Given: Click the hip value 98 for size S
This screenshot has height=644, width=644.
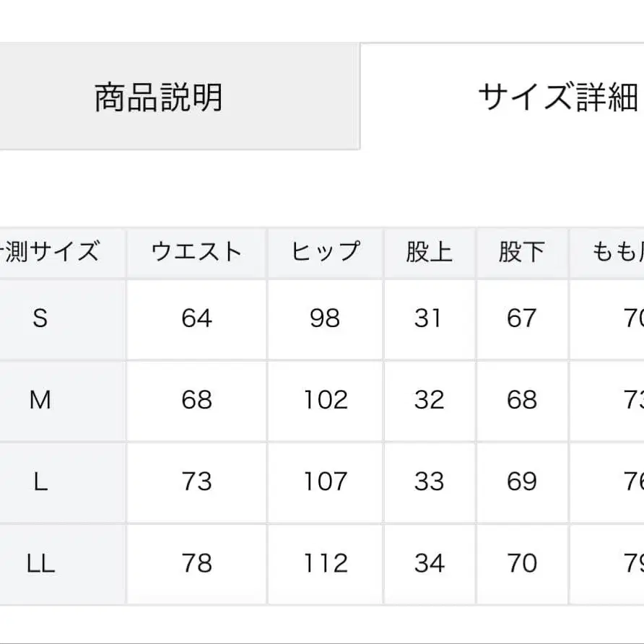Looking at the screenshot, I should (x=326, y=318).
